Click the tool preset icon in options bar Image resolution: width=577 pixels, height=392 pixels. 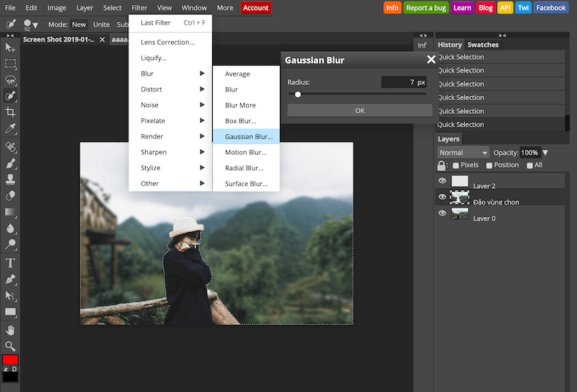(x=11, y=24)
